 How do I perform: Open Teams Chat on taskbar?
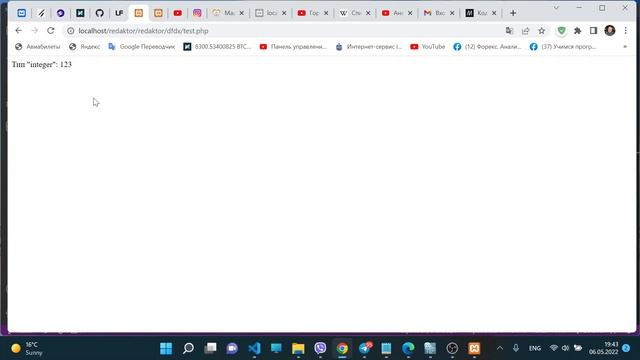coord(232,348)
